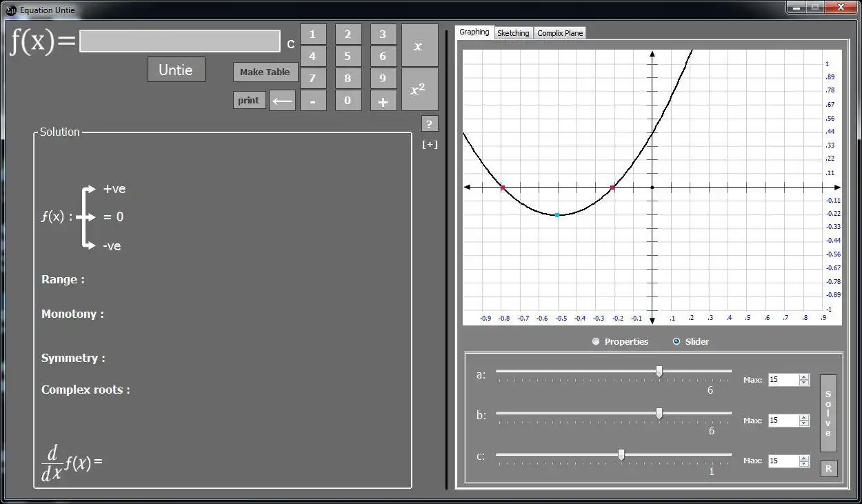Decrease Max for slider b with down arrow
Image resolution: width=862 pixels, height=504 pixels.
click(804, 423)
